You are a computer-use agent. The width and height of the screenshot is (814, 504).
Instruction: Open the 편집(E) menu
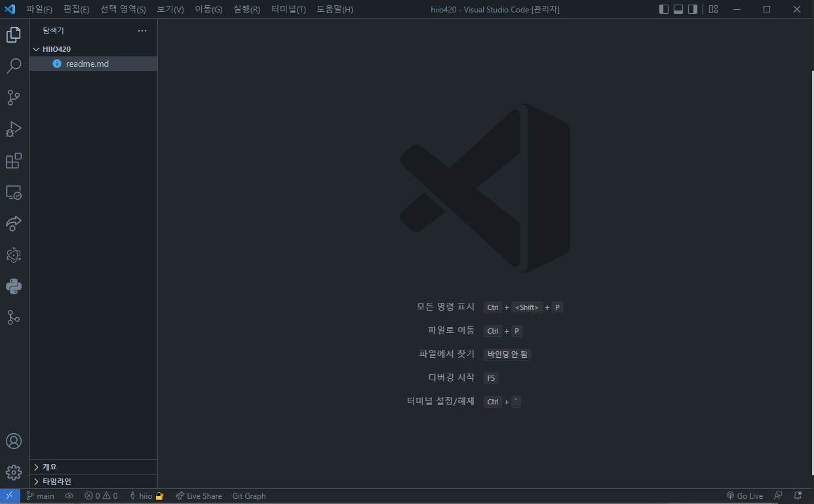76,9
